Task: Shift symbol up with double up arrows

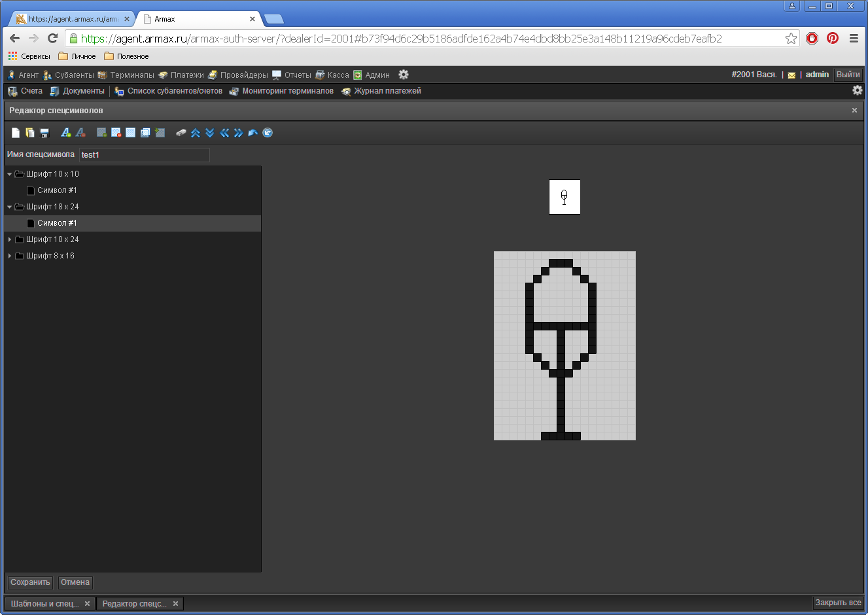Action: tap(196, 133)
